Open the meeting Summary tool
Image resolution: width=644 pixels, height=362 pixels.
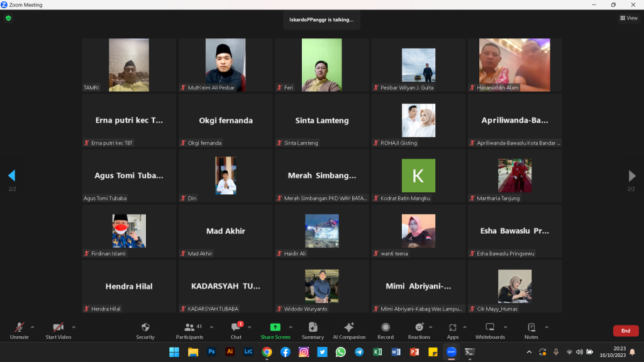[x=313, y=331]
